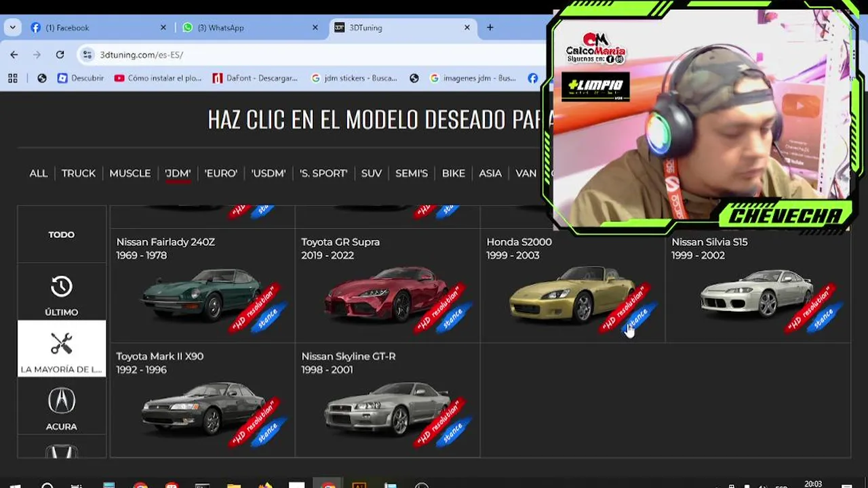
Task: Select the Honda logo in brand sidebar
Action: point(62,451)
